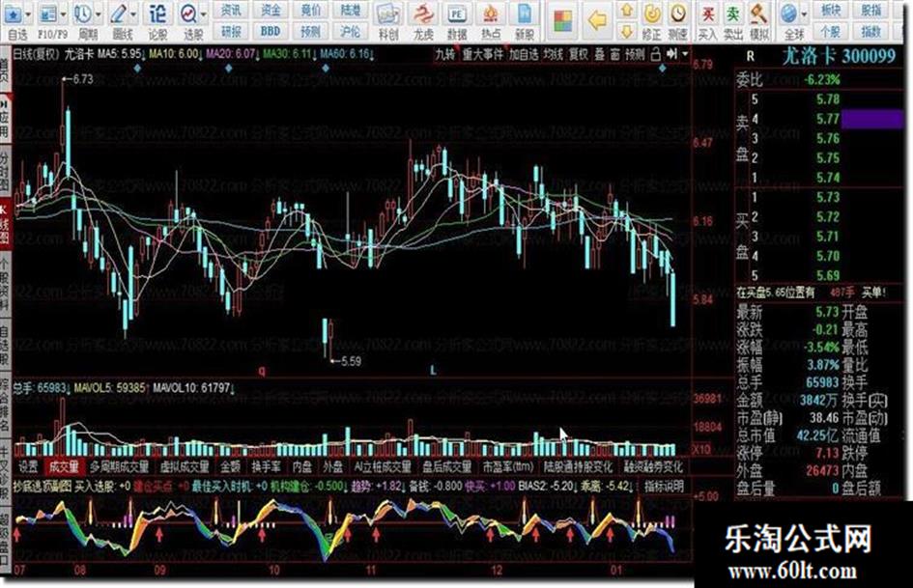Click the 研报 research report button
This screenshot has width=913, height=588.
pos(231,31)
